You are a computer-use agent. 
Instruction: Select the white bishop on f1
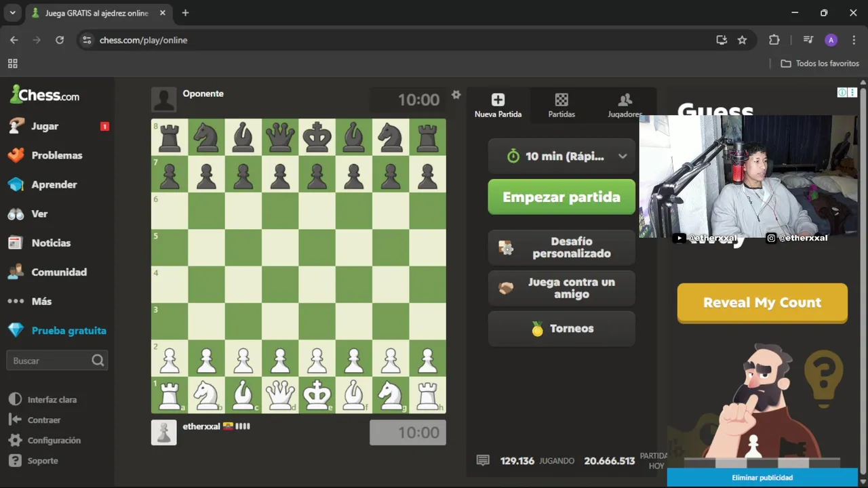(x=354, y=395)
